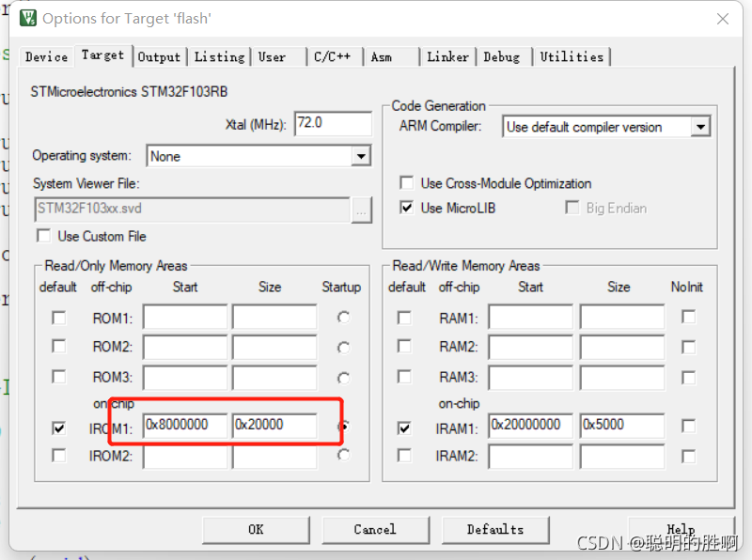Select ROM2 Startup radio button
This screenshot has height=560, width=752.
[x=343, y=348]
